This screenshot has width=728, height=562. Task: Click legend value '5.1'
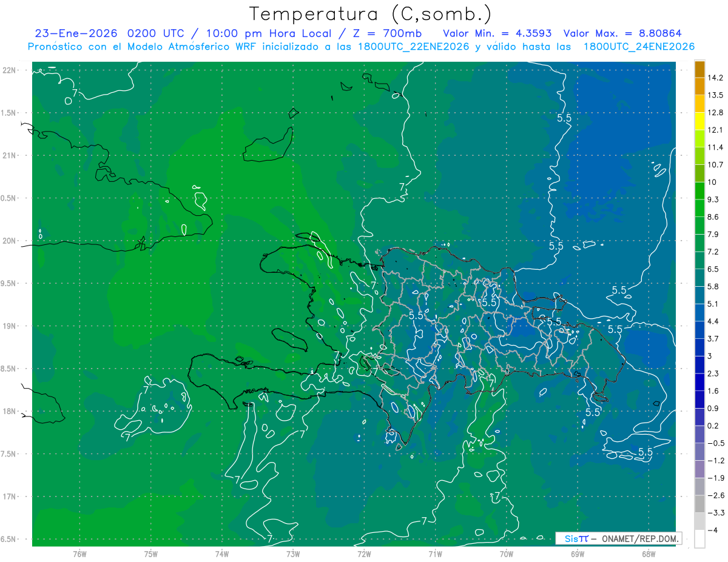coord(712,304)
